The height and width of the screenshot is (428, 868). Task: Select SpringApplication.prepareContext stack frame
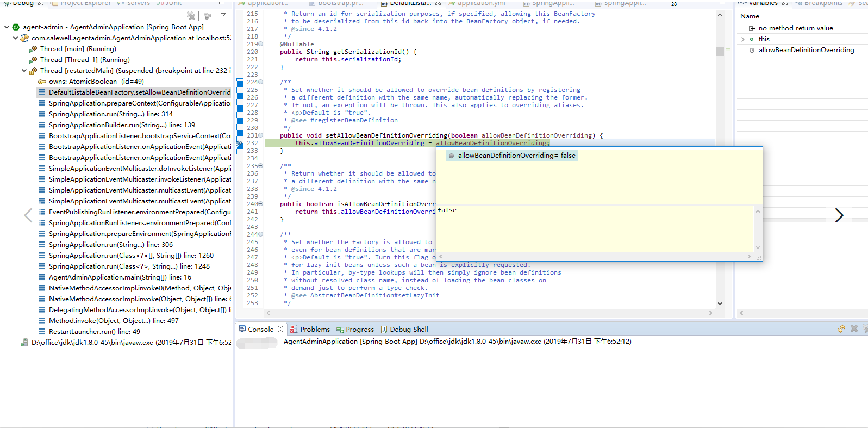click(134, 103)
